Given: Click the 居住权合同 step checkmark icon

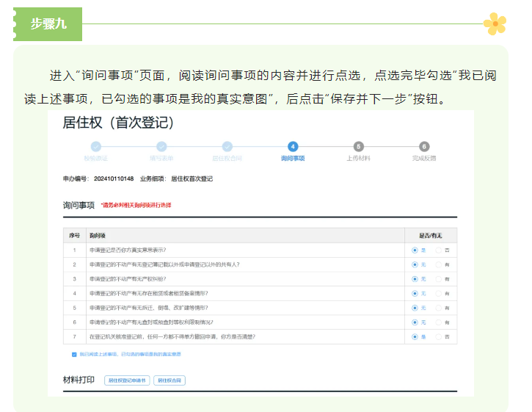Looking at the screenshot, I should 227,147.
